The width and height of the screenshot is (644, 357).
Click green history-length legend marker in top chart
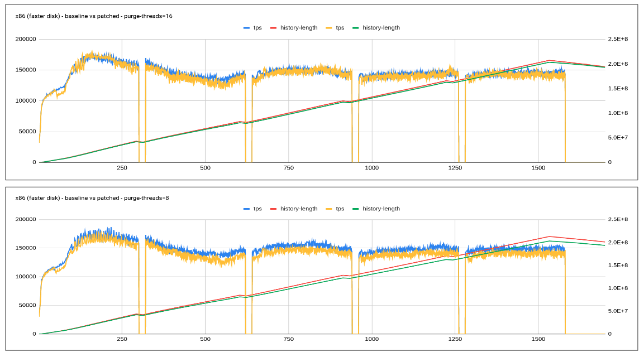tap(356, 28)
